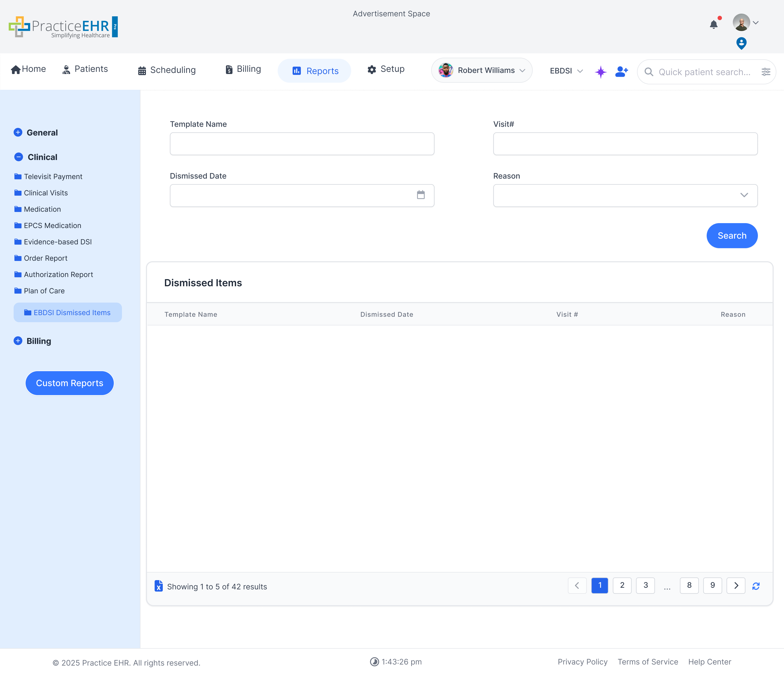
Task: Refresh the dismissed items table
Action: pyautogui.click(x=756, y=586)
